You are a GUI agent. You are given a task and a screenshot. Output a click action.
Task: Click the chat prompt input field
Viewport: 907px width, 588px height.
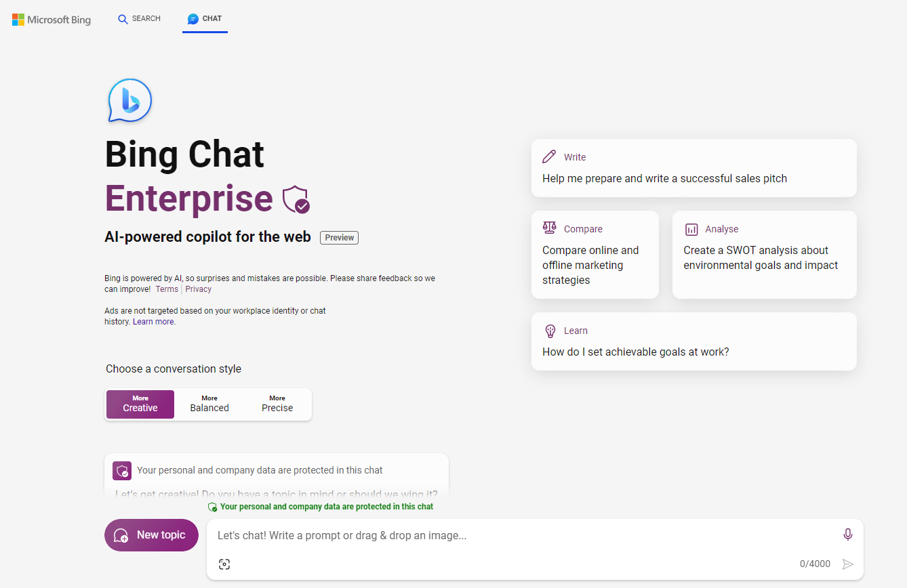[475, 534]
